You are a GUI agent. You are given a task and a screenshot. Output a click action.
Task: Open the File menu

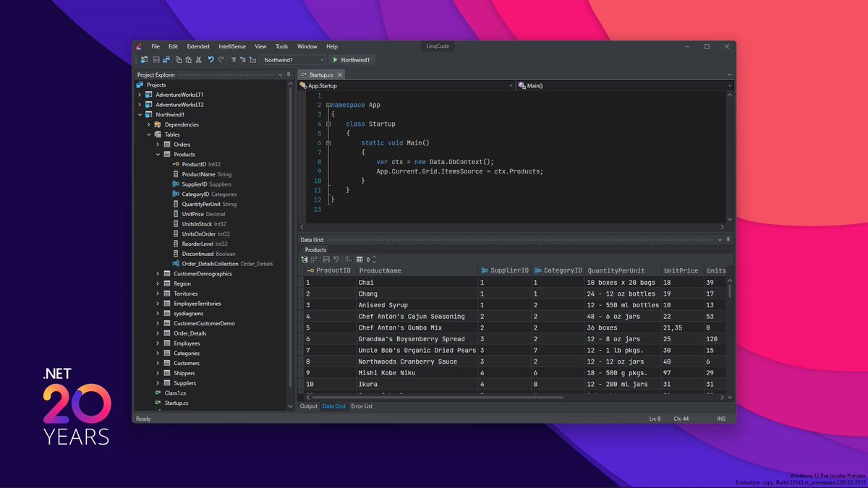point(156,46)
